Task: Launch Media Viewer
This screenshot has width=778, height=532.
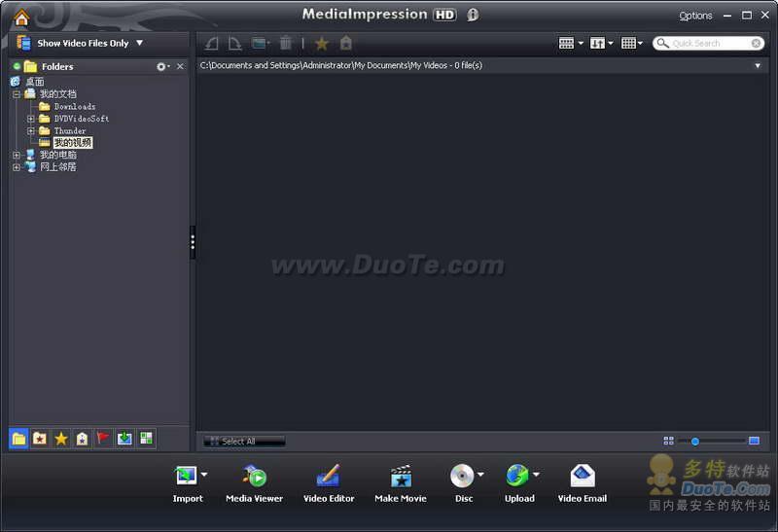Action: point(254,484)
